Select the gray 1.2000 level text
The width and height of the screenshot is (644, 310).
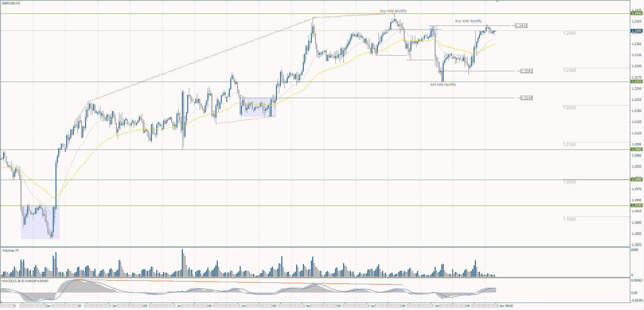(x=569, y=182)
